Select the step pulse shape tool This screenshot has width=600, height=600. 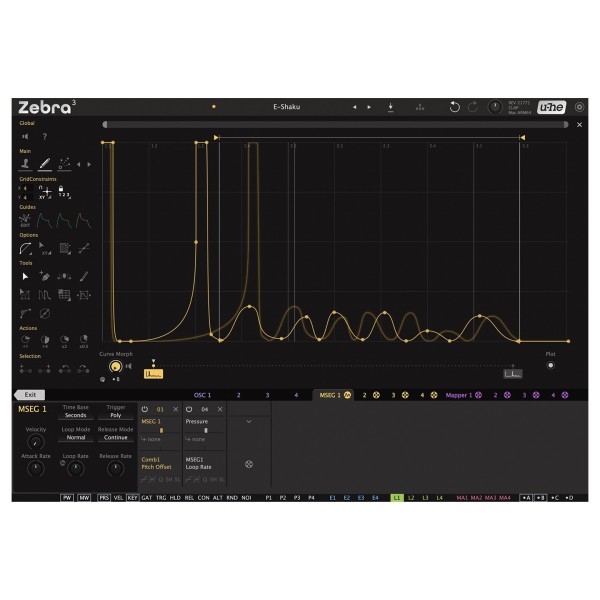click(x=45, y=295)
